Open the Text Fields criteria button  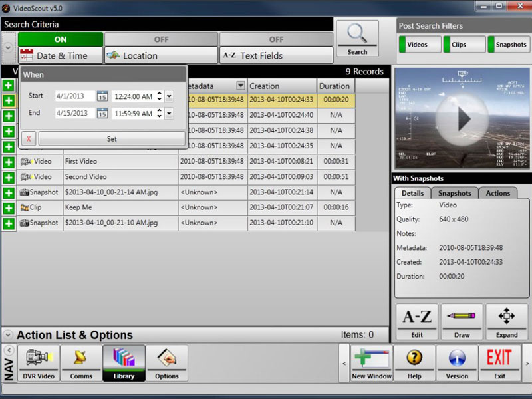276,55
